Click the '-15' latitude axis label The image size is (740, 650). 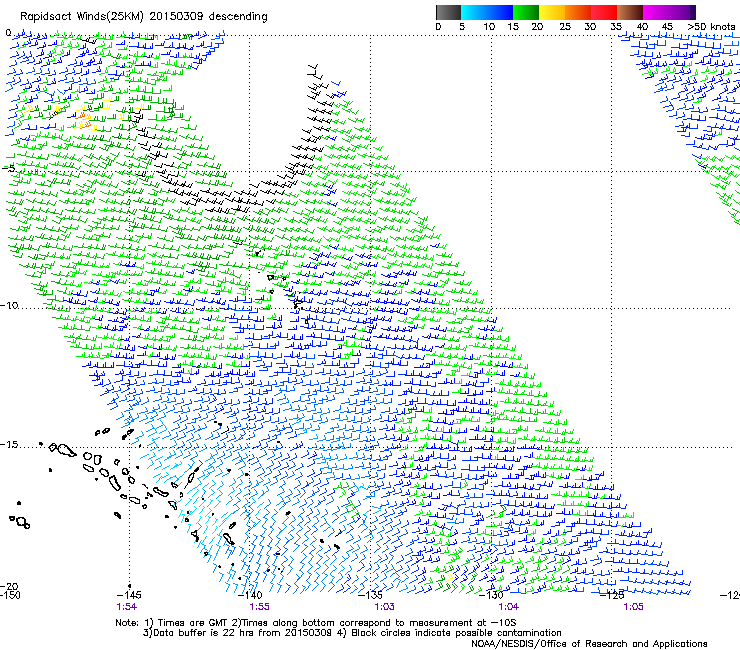9,445
